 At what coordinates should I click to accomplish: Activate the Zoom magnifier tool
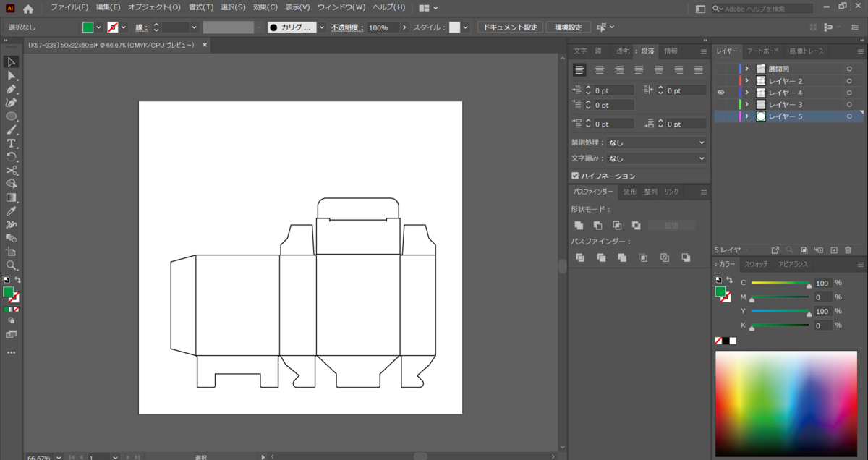12,265
